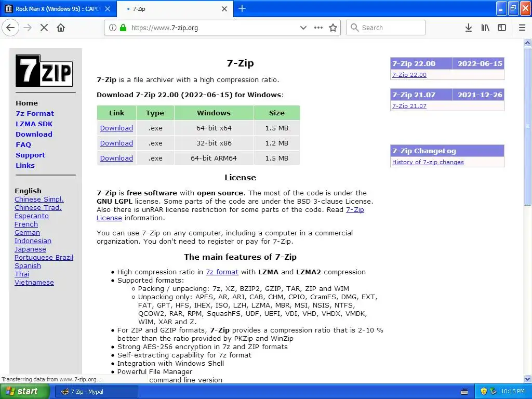Viewport: 532px width, 399px height.
Task: Bookmark this page with the star
Action: [x=333, y=28]
